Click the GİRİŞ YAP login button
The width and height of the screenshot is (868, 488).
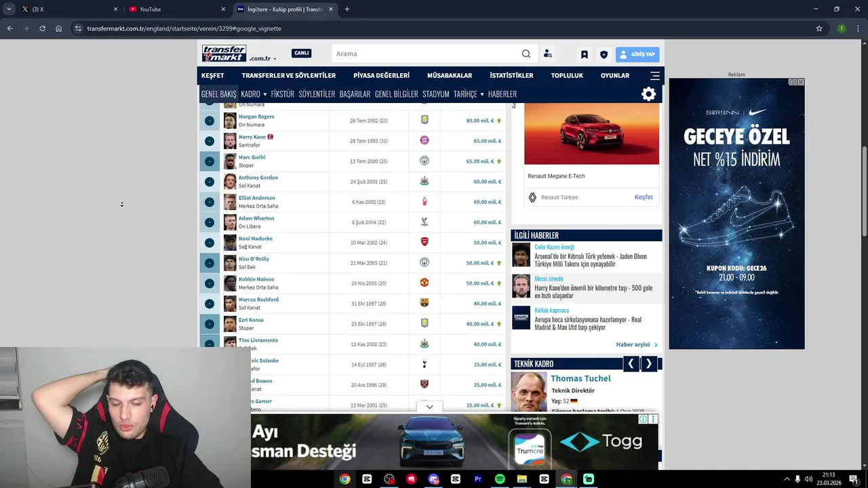tap(637, 54)
